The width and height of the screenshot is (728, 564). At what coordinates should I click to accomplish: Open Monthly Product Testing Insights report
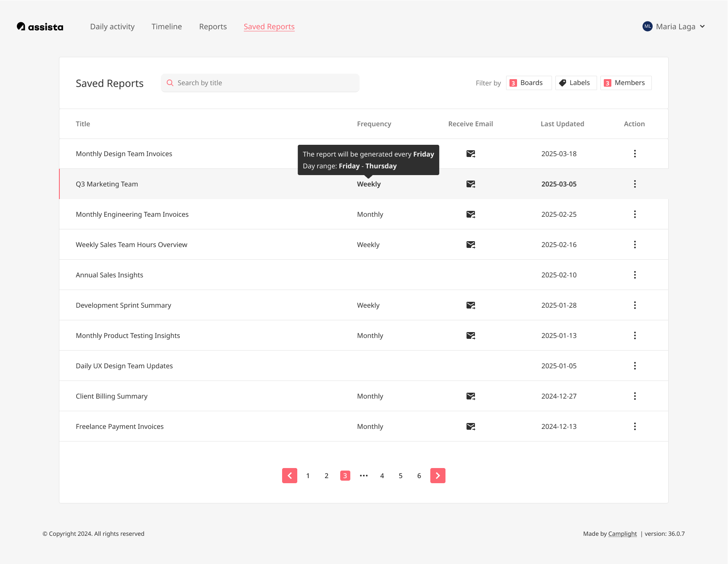(x=128, y=335)
